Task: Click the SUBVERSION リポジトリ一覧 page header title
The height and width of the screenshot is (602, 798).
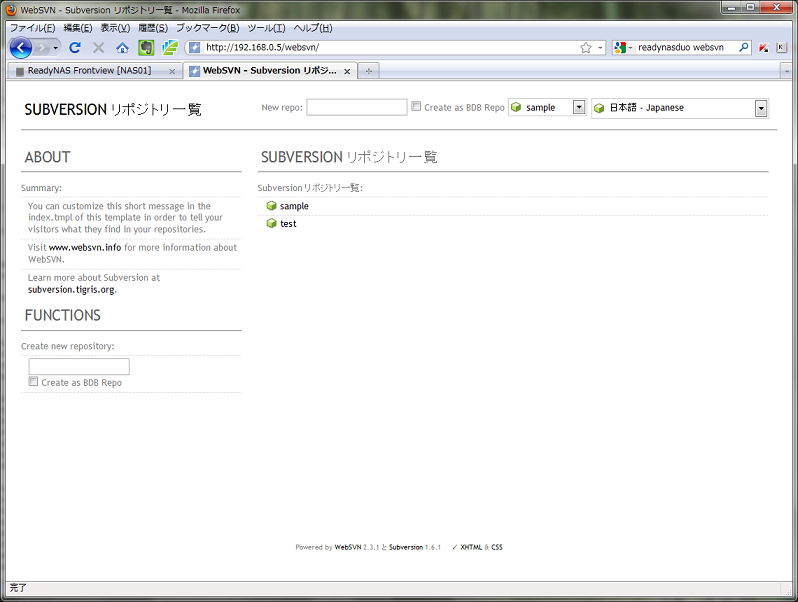Action: point(113,109)
